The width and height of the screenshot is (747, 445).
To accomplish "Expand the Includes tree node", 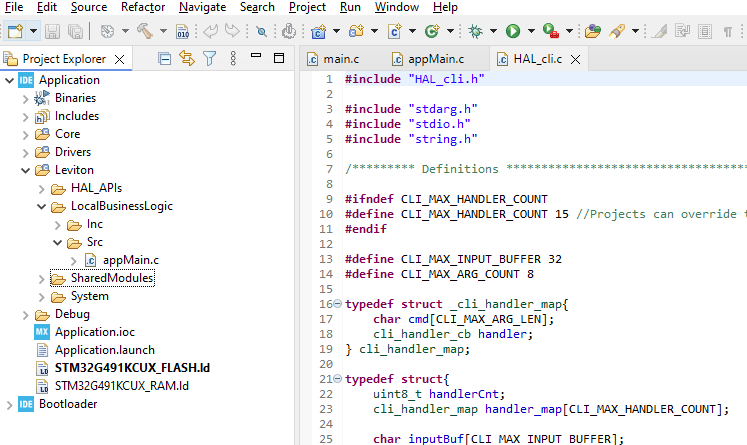I will pyautogui.click(x=26, y=117).
